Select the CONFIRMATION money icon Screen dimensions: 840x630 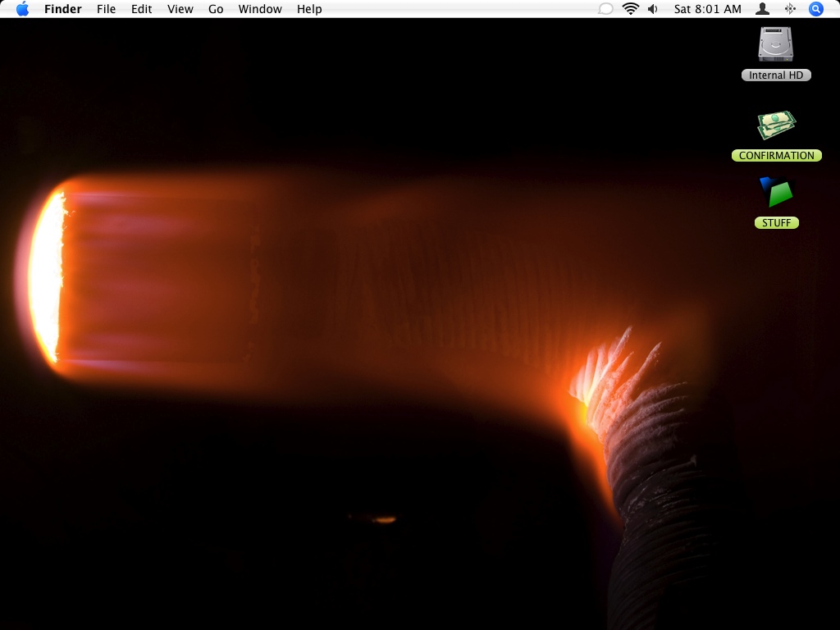776,125
